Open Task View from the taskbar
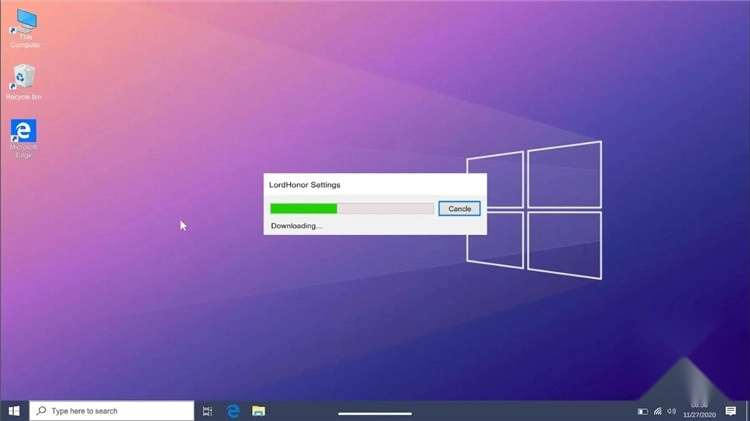Screen dimensions: 750x421 (x=207, y=411)
